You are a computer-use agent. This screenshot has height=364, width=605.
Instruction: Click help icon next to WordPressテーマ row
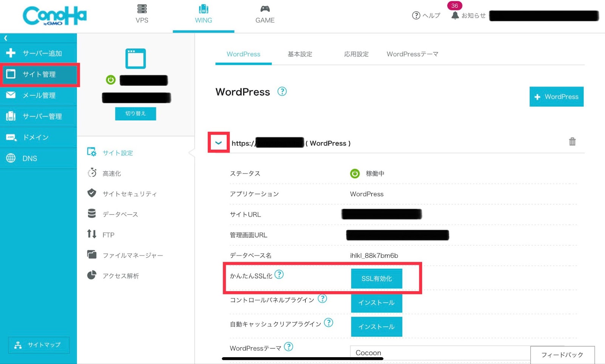[289, 347]
